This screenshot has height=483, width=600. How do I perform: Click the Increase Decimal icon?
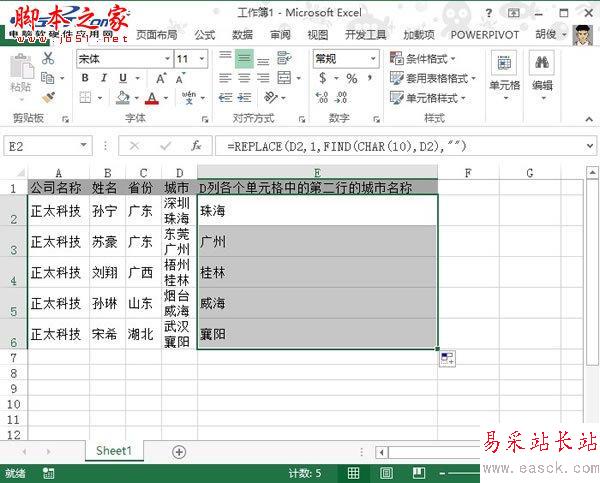click(x=321, y=97)
